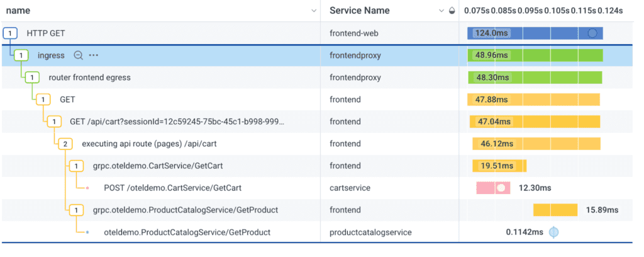Image resolution: width=644 pixels, height=257 pixels.
Task: Click the blue dot before oteldemo.ProductCatalogService/GetProduct
Action: coord(87,232)
